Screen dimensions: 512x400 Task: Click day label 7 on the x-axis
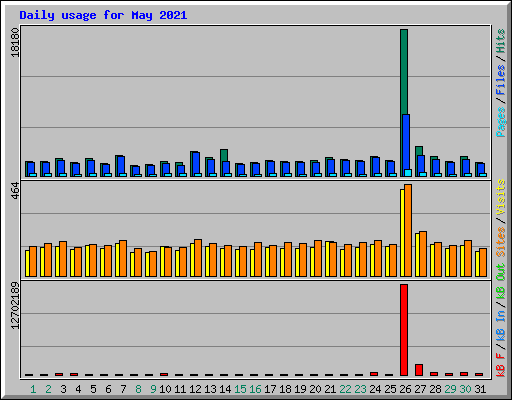123,389
